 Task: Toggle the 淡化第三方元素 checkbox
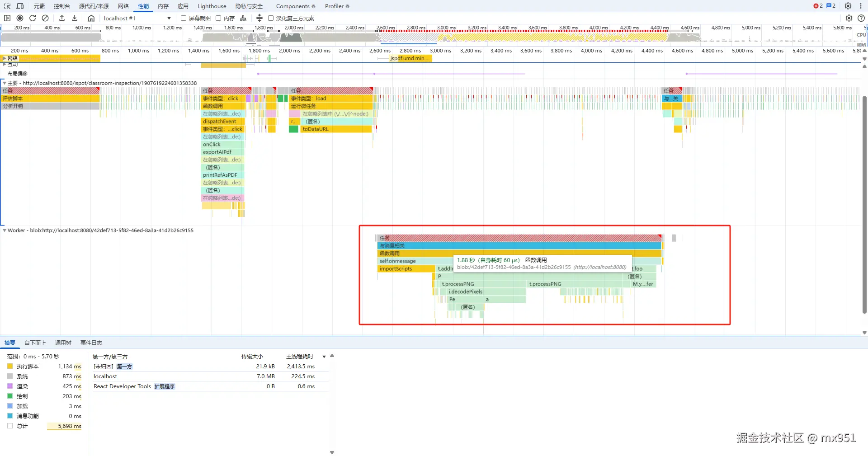[271, 18]
